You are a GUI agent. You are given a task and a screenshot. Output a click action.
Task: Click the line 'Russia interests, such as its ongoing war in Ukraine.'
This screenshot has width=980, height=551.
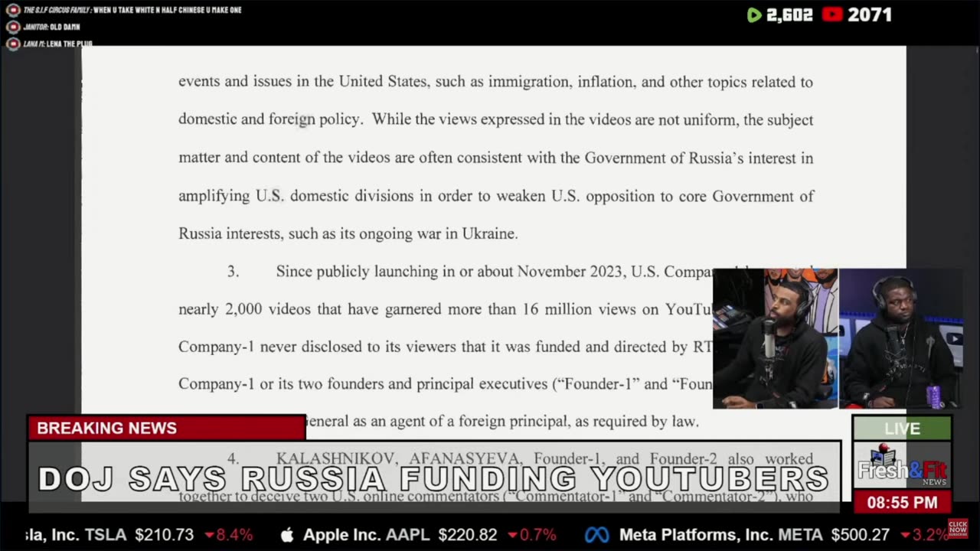[348, 234]
